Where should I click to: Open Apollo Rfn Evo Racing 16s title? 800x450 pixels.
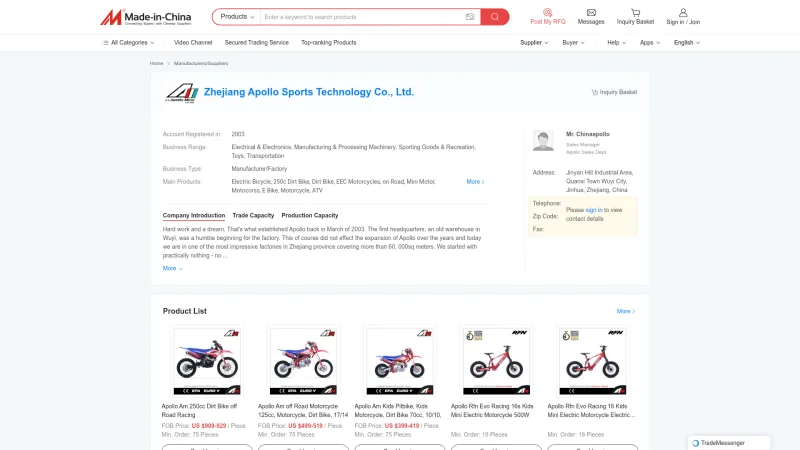492,411
